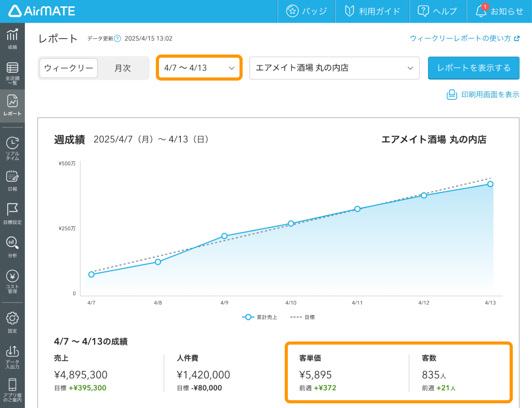Click the 累計売上 legend entry
532x408 pixels.
click(260, 317)
